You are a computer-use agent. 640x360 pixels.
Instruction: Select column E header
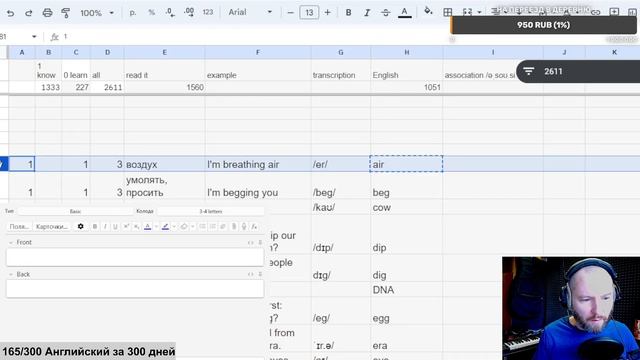[x=164, y=52]
